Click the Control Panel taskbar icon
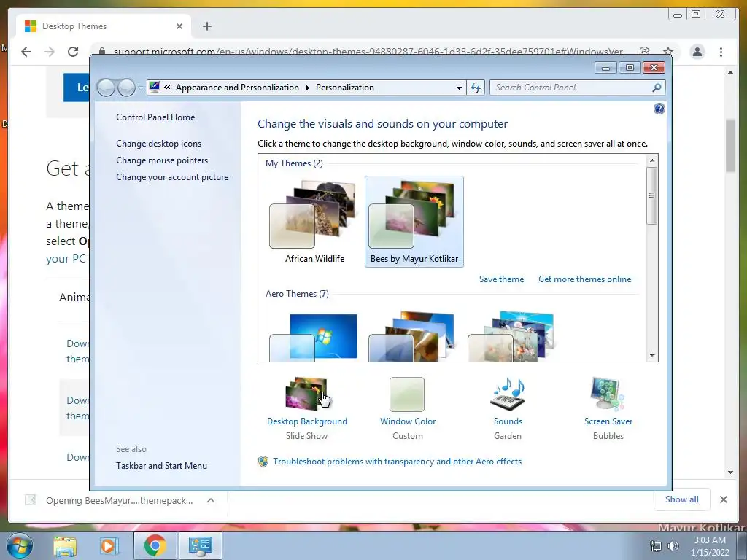The width and height of the screenshot is (747, 560). [x=200, y=545]
